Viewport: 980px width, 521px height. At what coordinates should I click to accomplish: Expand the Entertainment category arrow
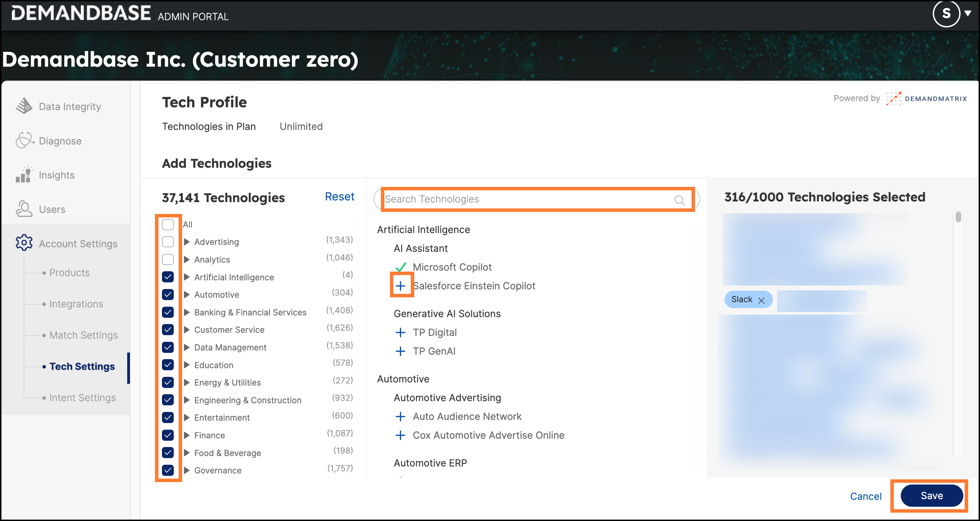tap(187, 417)
